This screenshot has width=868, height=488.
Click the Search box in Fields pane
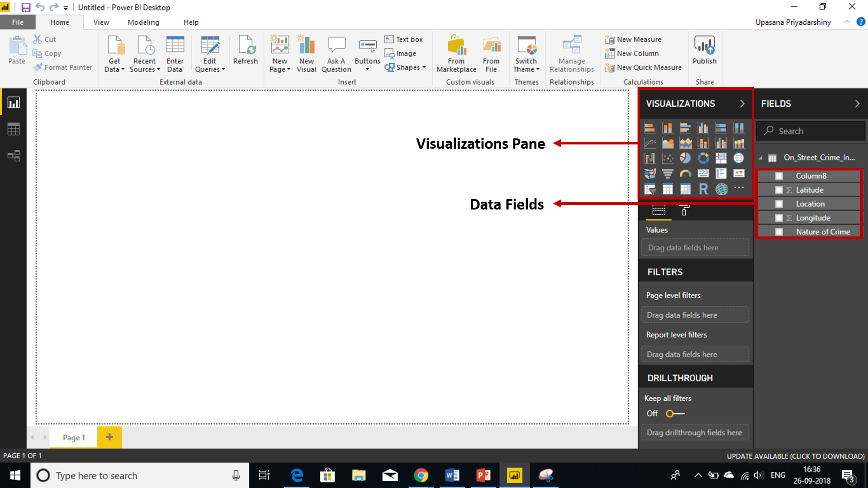(810, 131)
